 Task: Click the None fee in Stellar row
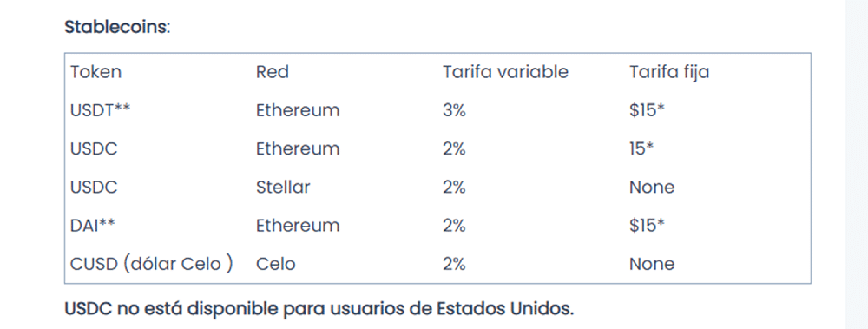652,188
